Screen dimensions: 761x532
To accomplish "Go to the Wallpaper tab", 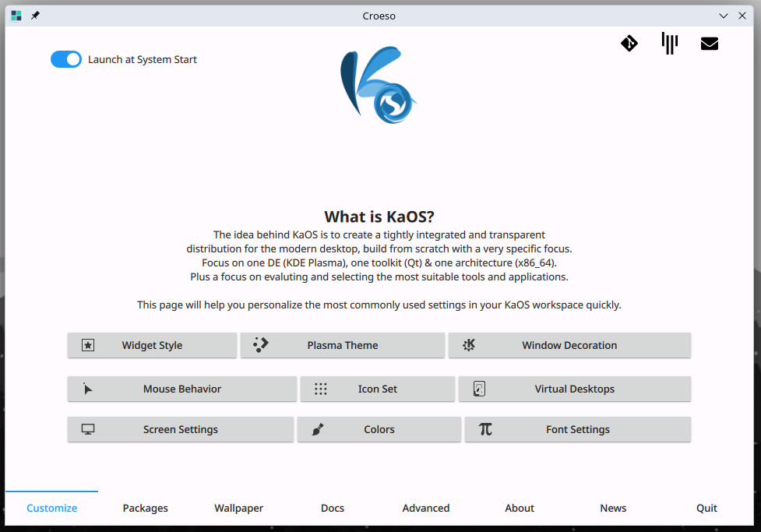I will coord(239,508).
